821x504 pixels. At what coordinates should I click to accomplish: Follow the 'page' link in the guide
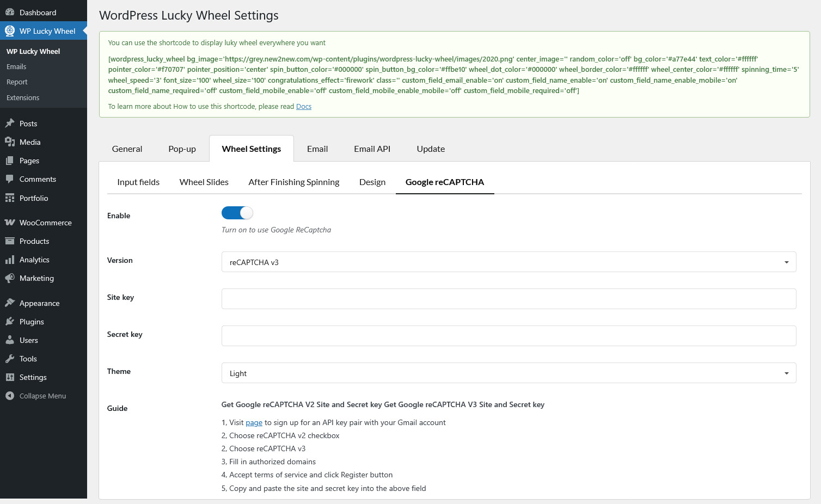pos(254,423)
